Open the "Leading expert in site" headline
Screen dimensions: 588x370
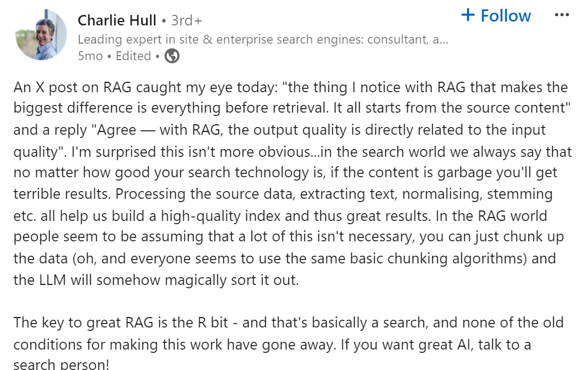pos(166,39)
